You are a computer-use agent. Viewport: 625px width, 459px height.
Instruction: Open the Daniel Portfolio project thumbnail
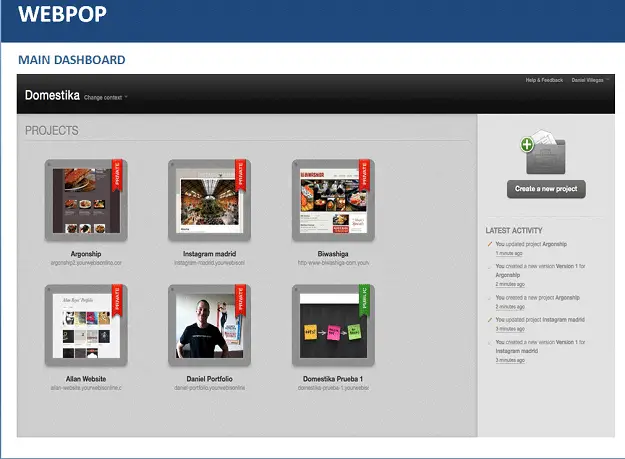pos(209,325)
